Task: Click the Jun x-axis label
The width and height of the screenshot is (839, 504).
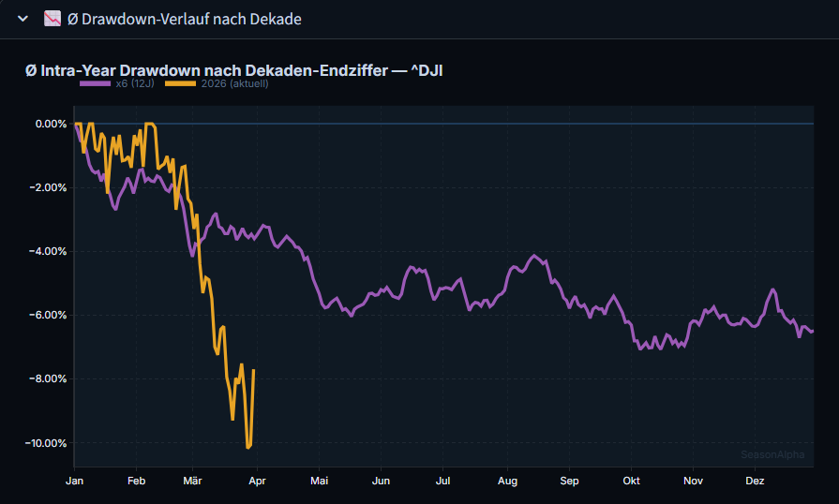Action: (381, 481)
